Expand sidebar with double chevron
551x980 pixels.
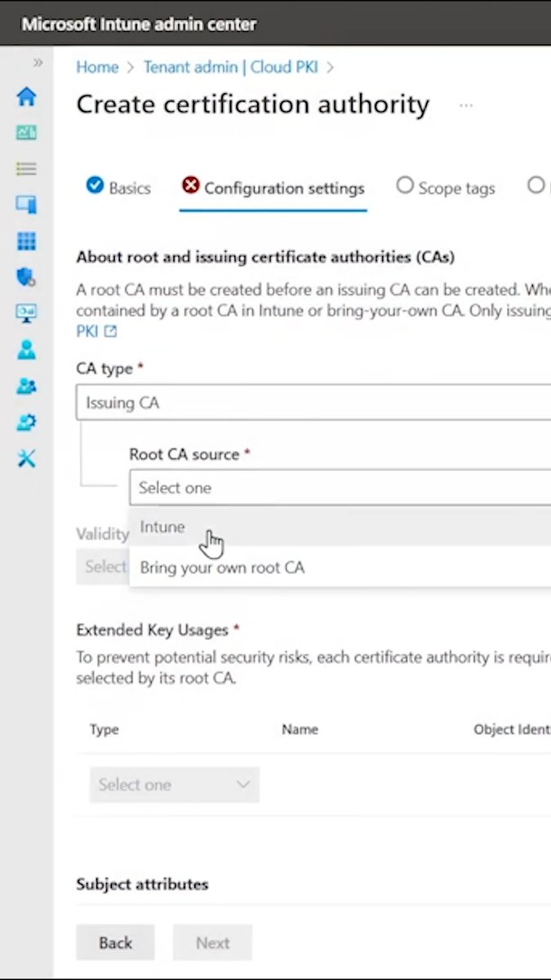tap(38, 63)
